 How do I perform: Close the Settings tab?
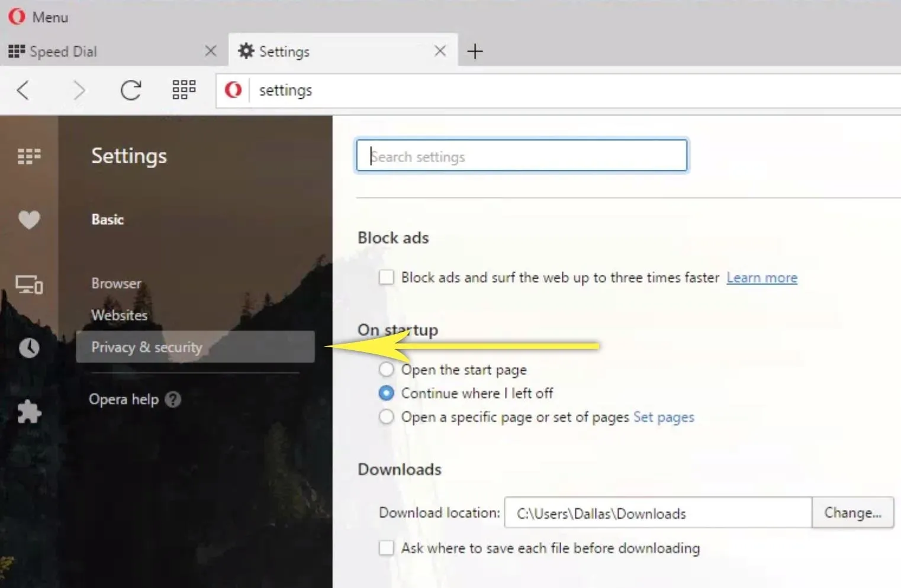pos(440,51)
